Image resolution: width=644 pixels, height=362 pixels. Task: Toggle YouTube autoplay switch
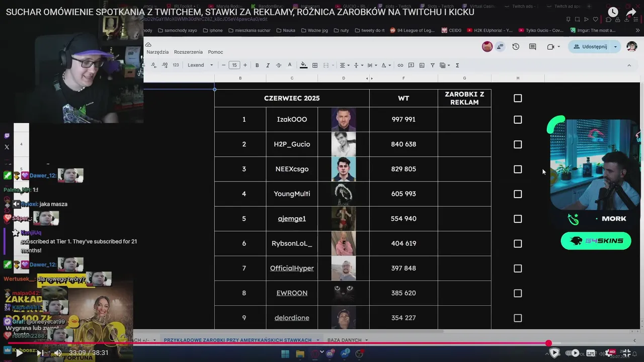[573, 353]
